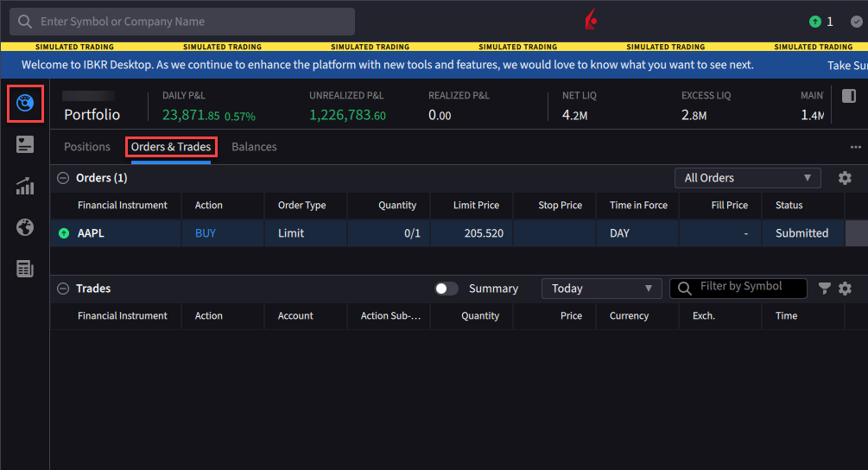Viewport: 868px width, 470px height.
Task: Click the Limit Price column header
Action: (476, 205)
